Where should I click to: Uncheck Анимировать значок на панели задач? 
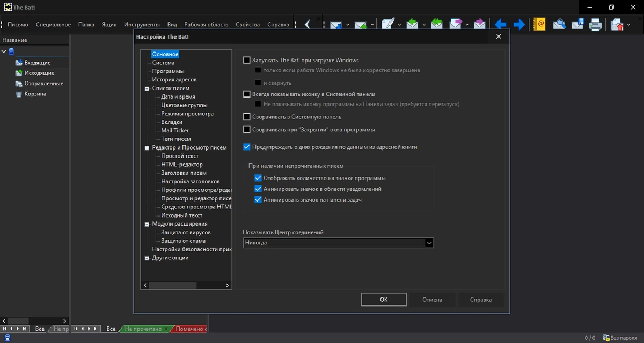point(258,200)
